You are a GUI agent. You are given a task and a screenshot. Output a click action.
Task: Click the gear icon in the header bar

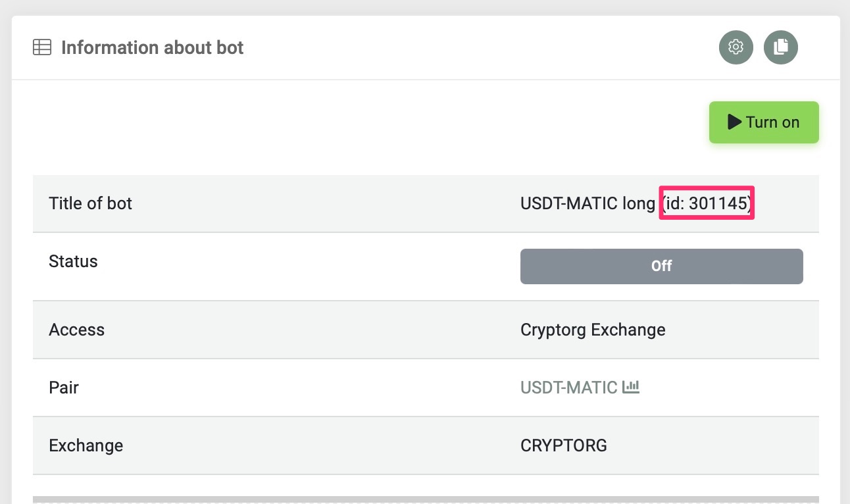(736, 47)
